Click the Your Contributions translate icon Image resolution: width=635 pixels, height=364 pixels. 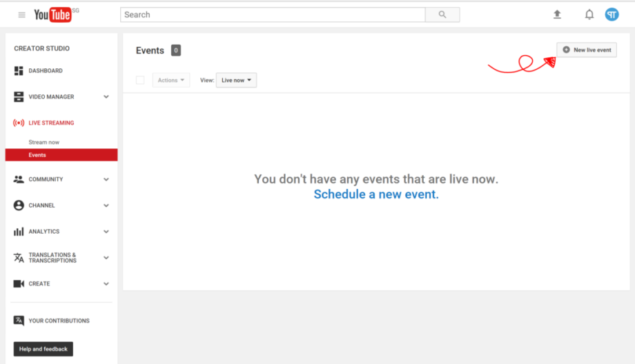click(x=19, y=321)
